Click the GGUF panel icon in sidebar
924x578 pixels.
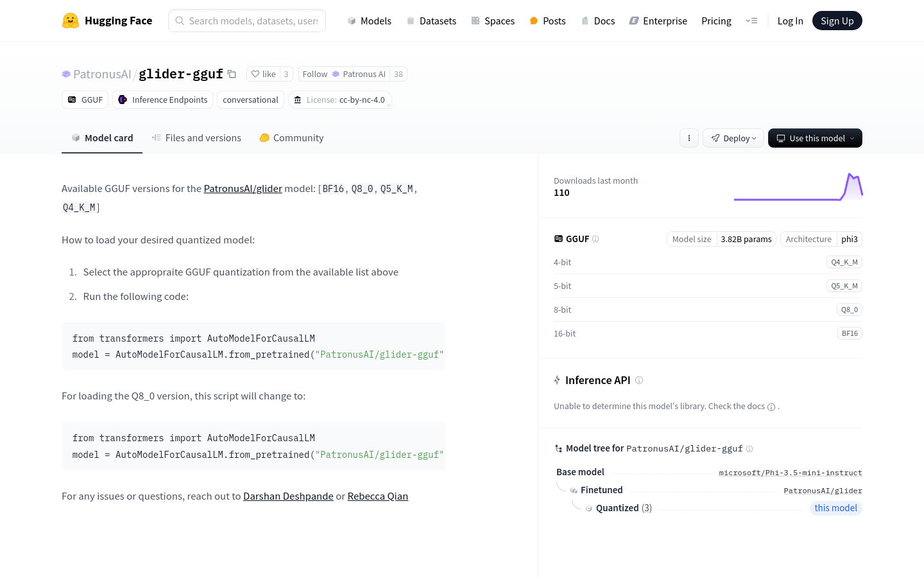click(558, 239)
